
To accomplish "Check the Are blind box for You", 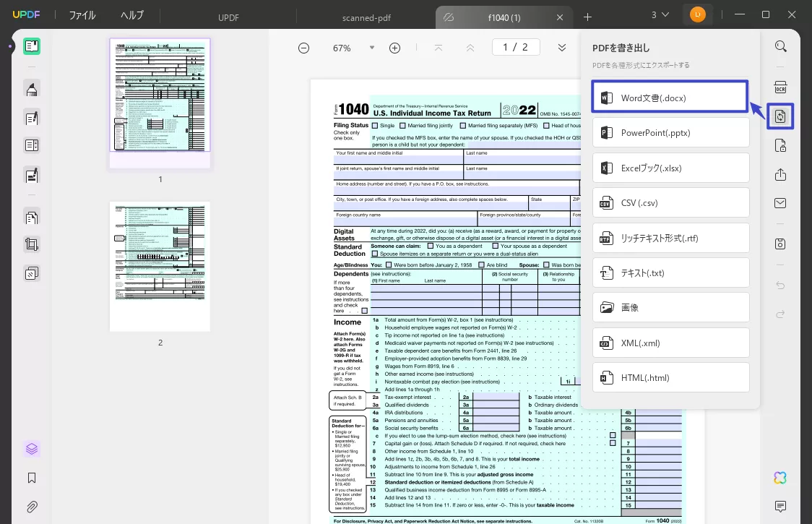I will pos(481,265).
